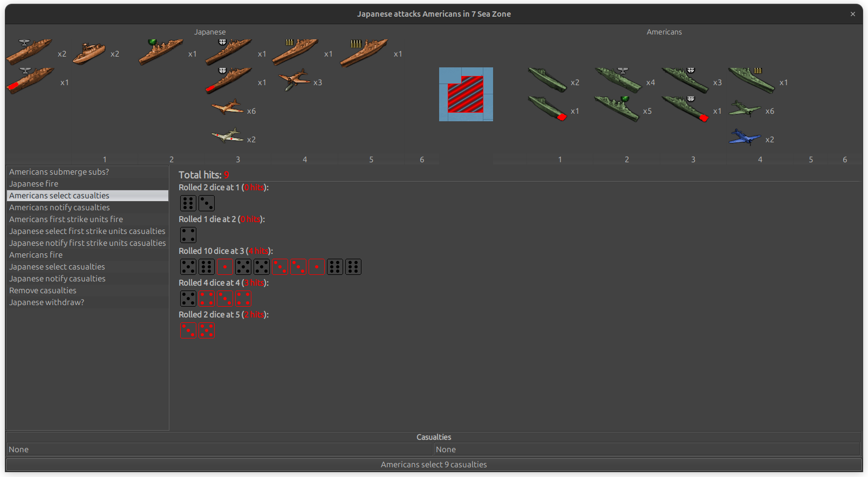The width and height of the screenshot is (868, 477).
Task: Select the damaged American cruiser with red marker
Action: point(685,109)
